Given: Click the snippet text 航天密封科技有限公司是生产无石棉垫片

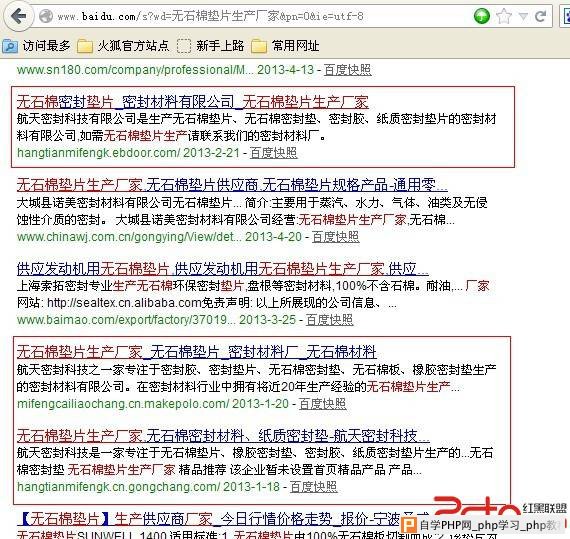Looking at the screenshot, I should click(x=124, y=119).
